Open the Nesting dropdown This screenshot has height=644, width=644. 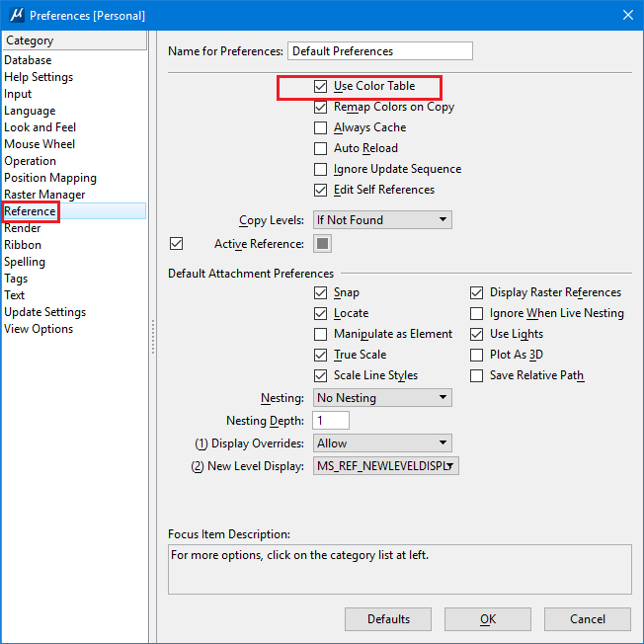[382, 398]
